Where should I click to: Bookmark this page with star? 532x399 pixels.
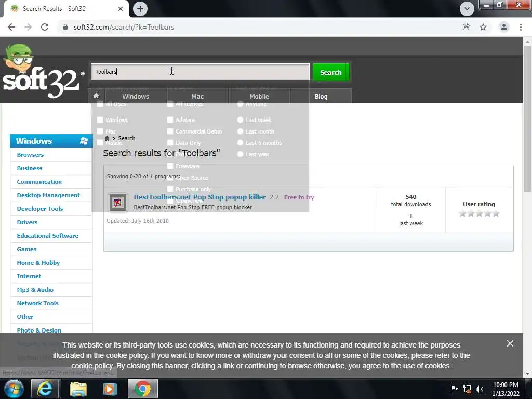pyautogui.click(x=483, y=27)
